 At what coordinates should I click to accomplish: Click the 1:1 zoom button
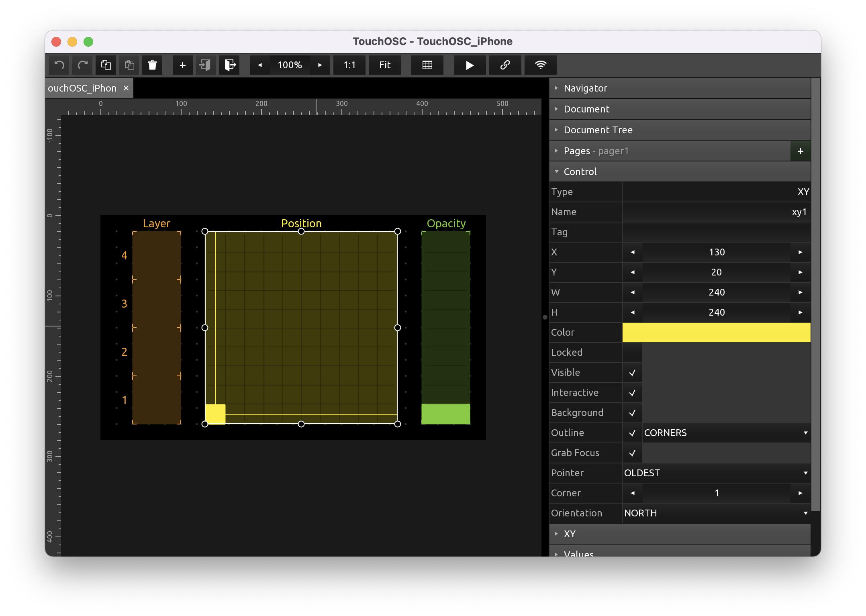[x=349, y=65]
